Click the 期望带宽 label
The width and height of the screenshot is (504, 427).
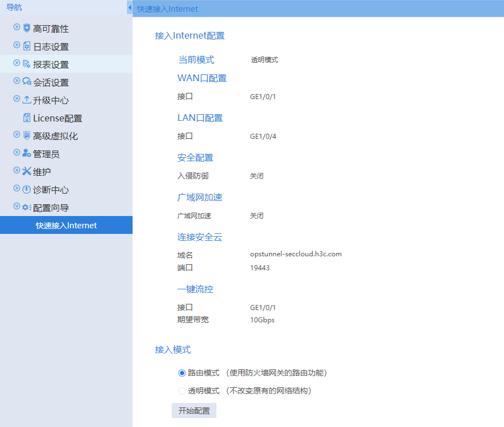pos(193,320)
